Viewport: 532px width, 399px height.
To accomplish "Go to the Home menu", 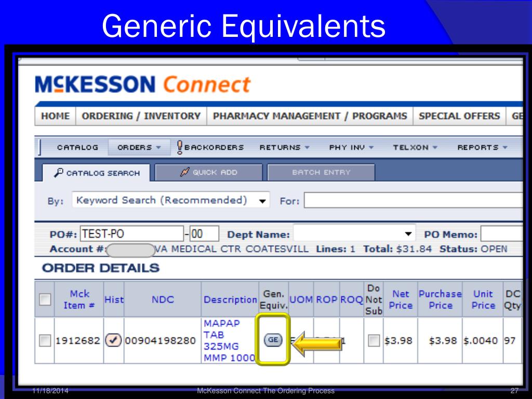I will 55,116.
